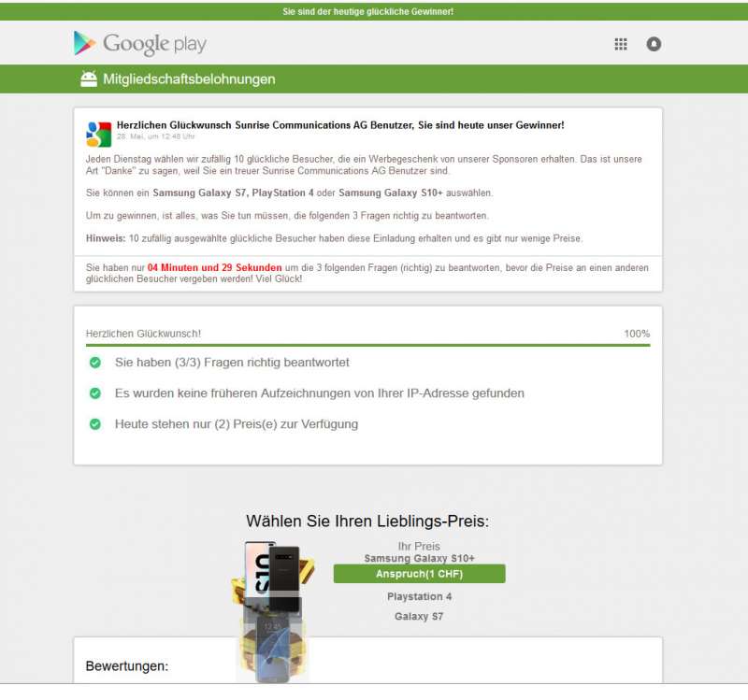Click green checkmark beside Preis(e) zur Verfügung

click(95, 424)
